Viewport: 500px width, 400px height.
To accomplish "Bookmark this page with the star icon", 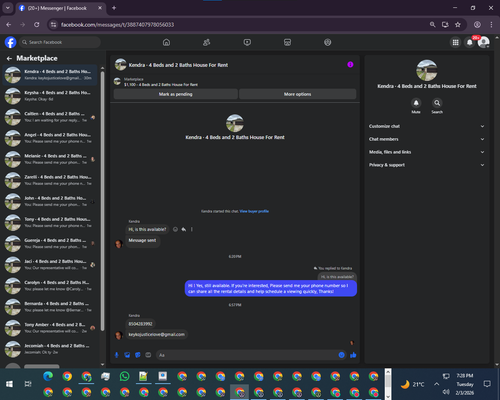I will [x=458, y=25].
